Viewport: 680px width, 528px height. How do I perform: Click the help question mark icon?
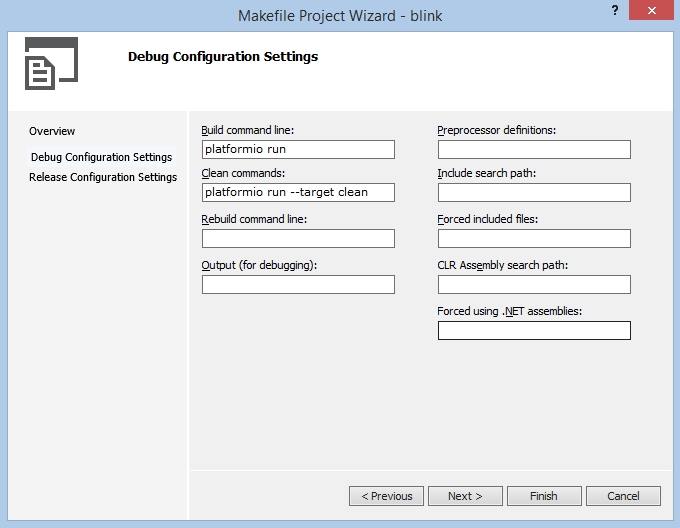[615, 10]
